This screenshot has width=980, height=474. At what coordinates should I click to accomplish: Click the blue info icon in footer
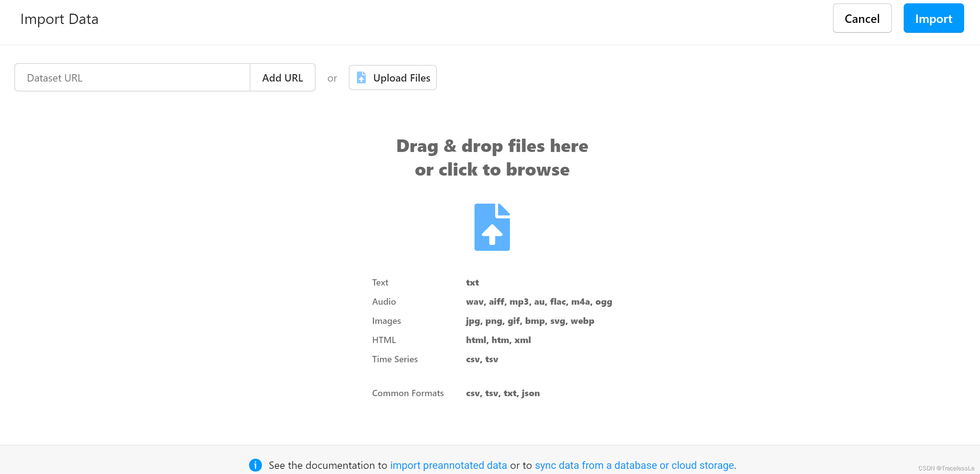pos(255,465)
